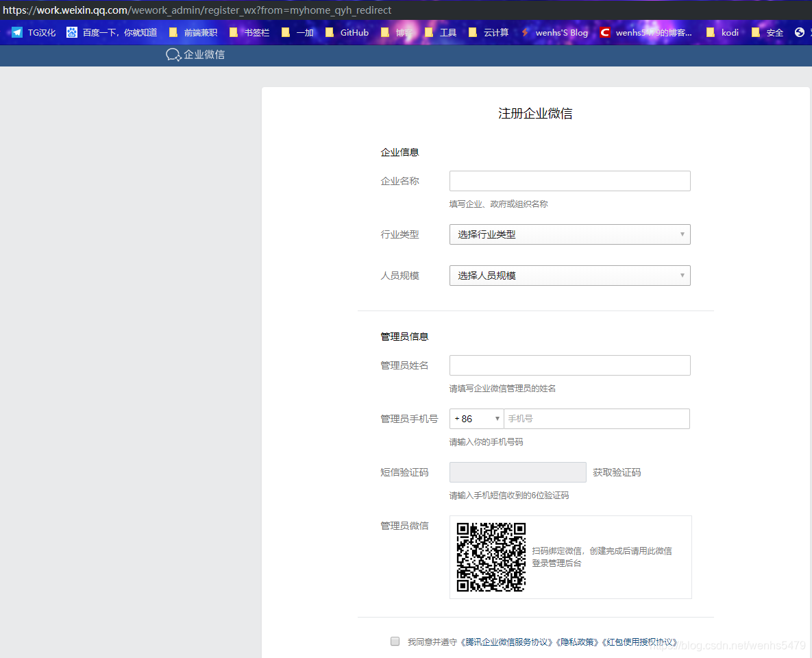Expand the 选择人员规模 dropdown
This screenshot has width=812, height=658.
(569, 276)
